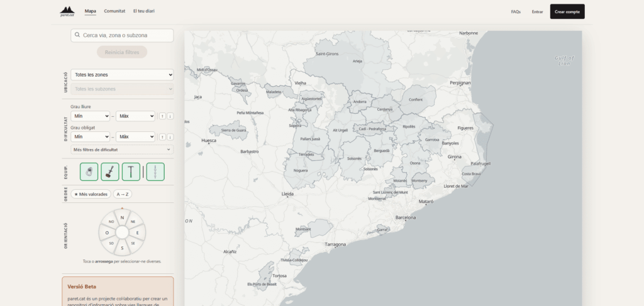644x306 pixels.
Task: Click the Ripollès zone label
Action: click(409, 127)
